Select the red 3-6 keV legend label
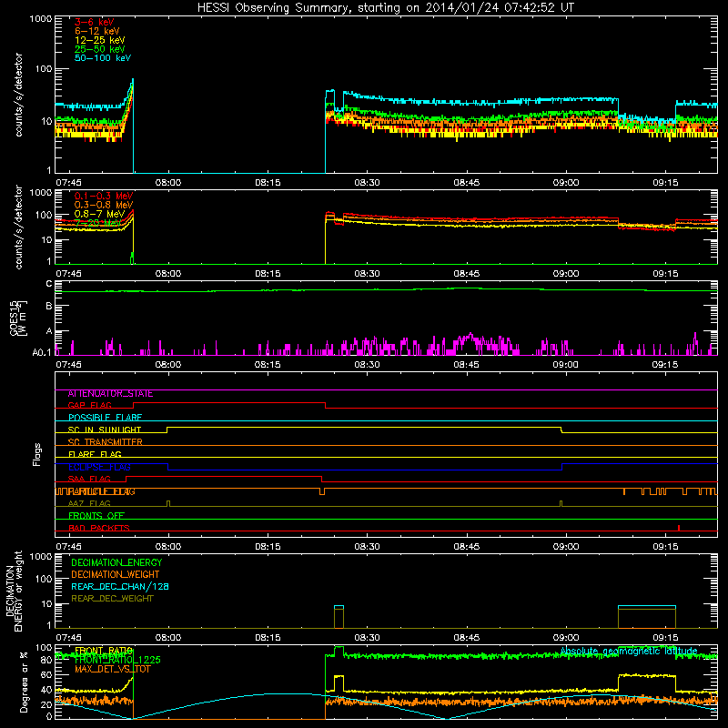 tap(95, 22)
